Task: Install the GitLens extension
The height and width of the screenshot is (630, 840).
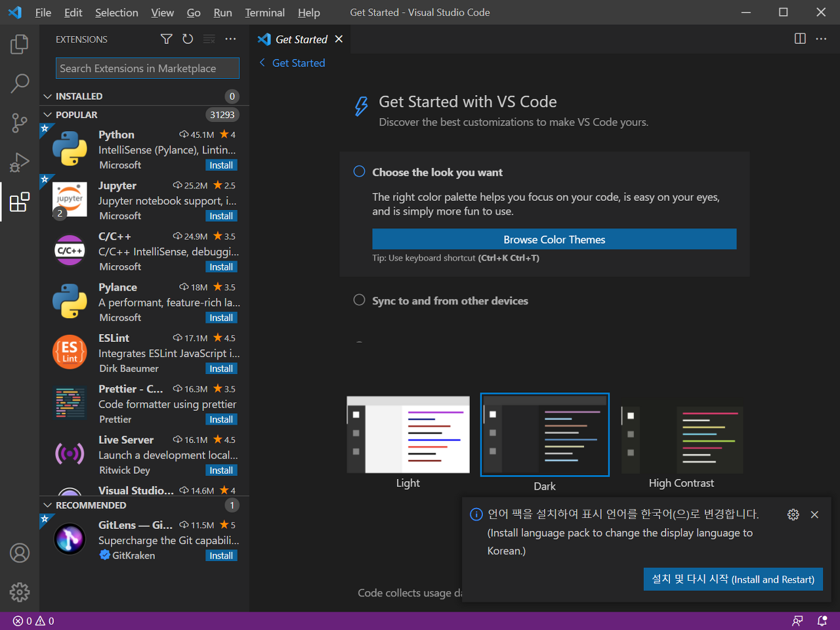Action: pyautogui.click(x=221, y=556)
